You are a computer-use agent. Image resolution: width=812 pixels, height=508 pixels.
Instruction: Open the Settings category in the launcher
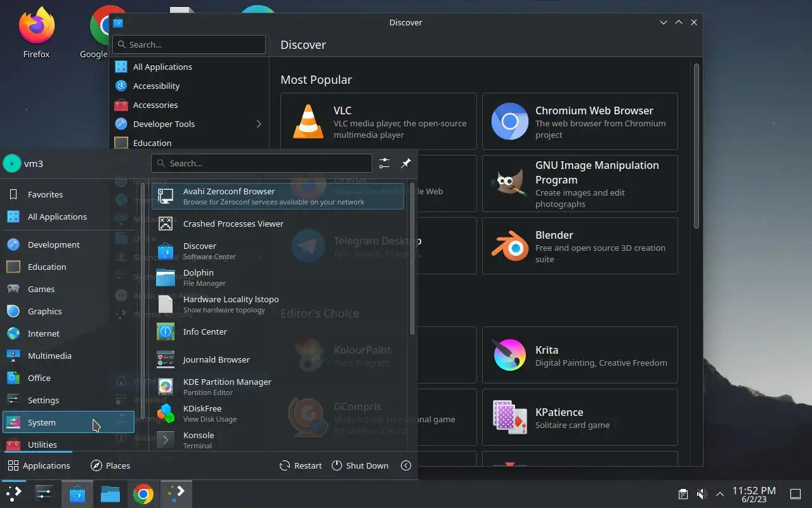69,400
